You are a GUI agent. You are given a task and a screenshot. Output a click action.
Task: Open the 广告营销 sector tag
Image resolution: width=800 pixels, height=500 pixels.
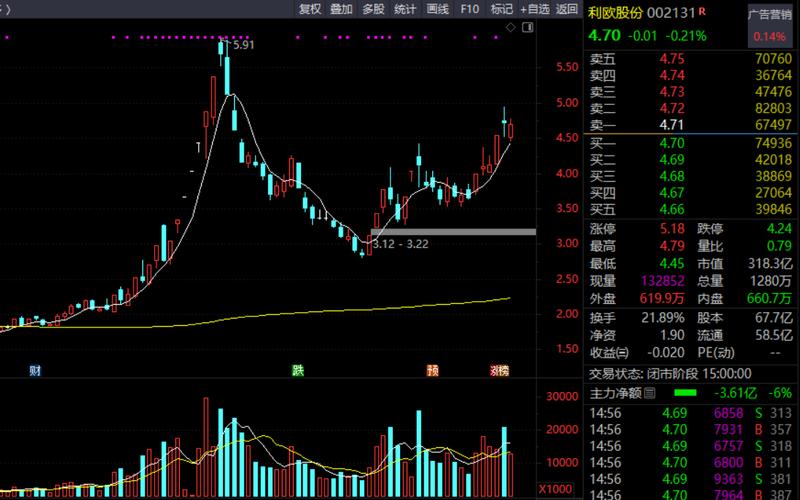pos(768,14)
